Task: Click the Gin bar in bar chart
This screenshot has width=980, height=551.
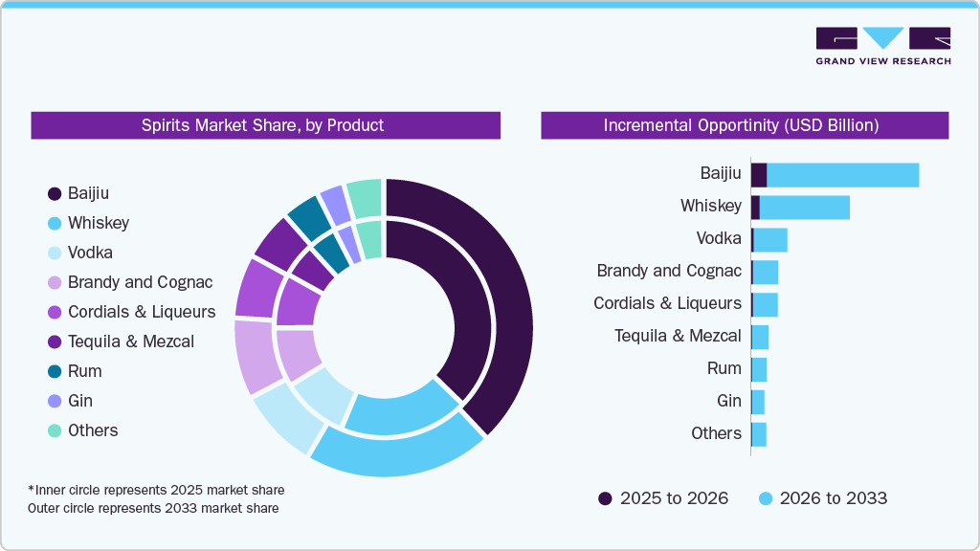Action: (758, 403)
